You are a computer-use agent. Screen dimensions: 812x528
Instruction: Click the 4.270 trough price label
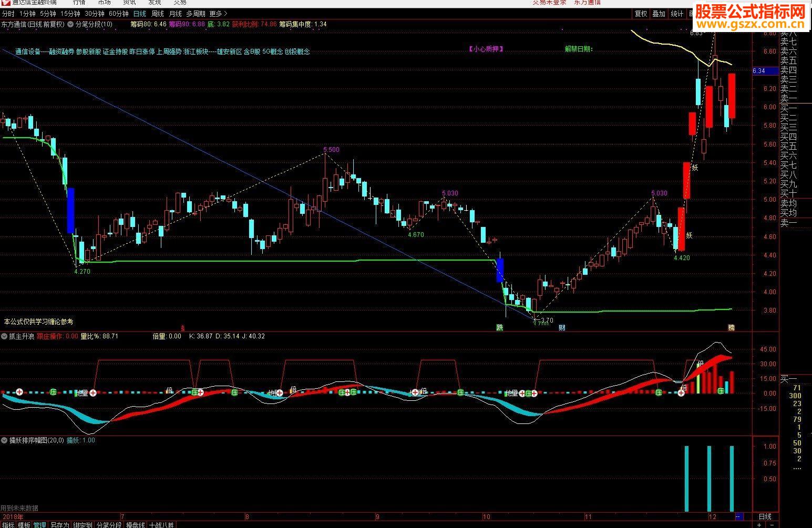(82, 272)
